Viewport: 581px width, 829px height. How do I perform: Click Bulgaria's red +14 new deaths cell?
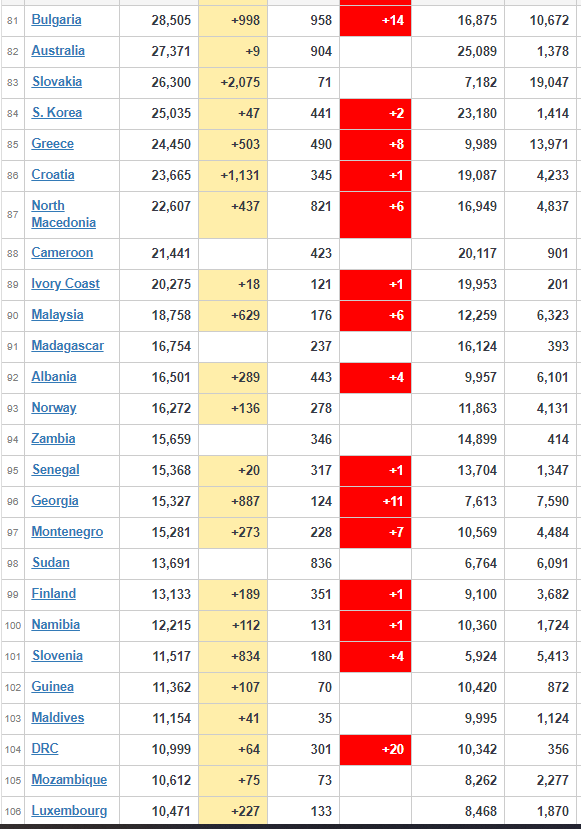pos(375,21)
